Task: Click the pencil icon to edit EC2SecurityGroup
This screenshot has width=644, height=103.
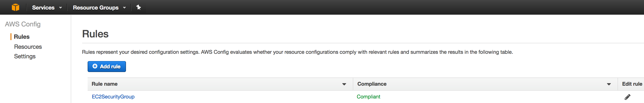Action: (627, 97)
